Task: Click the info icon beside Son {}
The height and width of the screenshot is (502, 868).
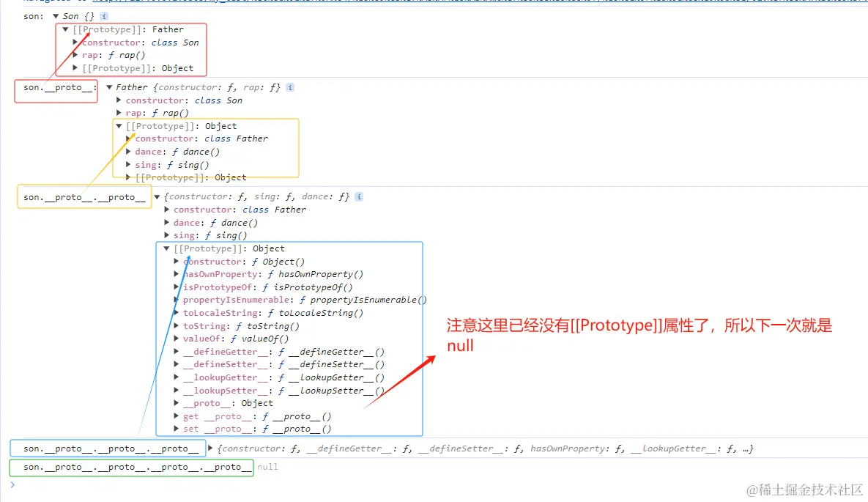Action: pos(103,17)
